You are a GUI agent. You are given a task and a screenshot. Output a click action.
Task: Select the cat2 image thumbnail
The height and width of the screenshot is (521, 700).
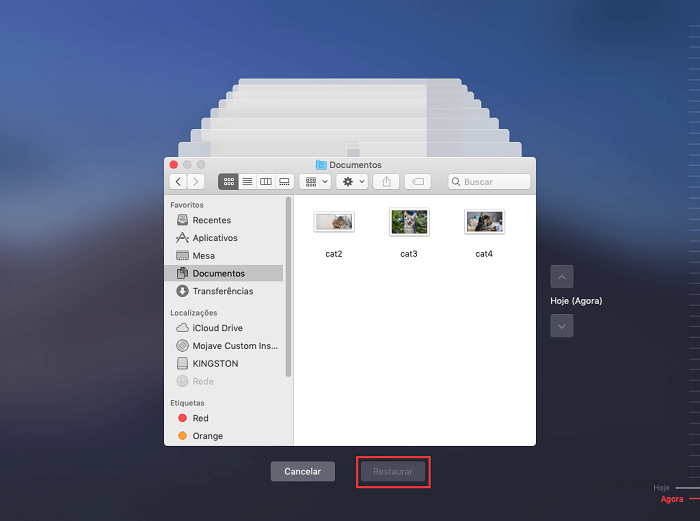tap(334, 222)
